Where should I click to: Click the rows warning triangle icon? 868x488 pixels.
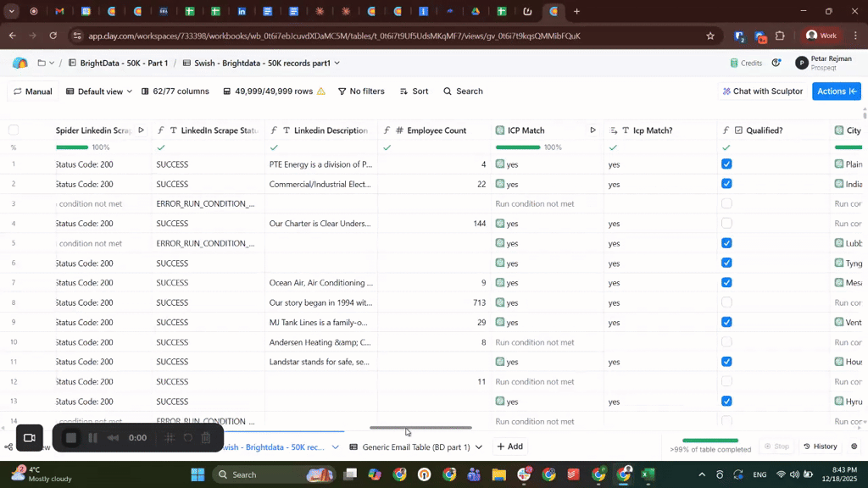click(321, 91)
